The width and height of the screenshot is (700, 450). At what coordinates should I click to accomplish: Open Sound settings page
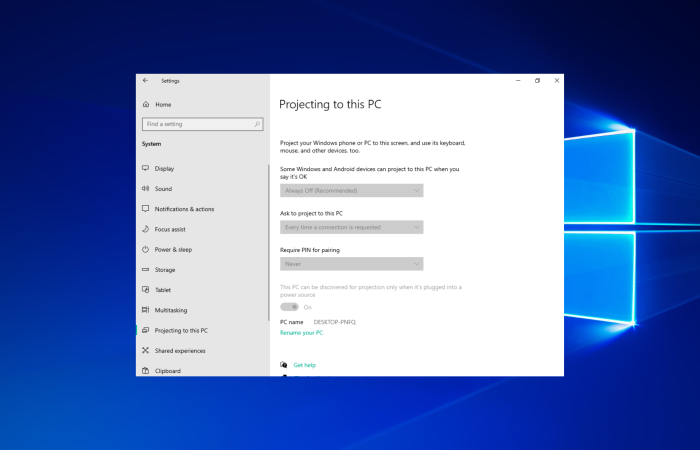[x=202, y=188]
